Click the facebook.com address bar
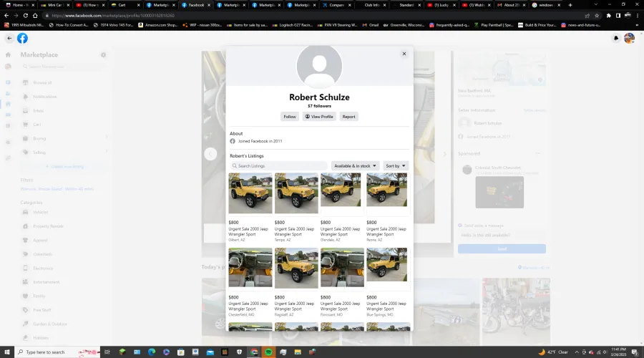Screen dimensions: 644x358 click(x=312, y=16)
